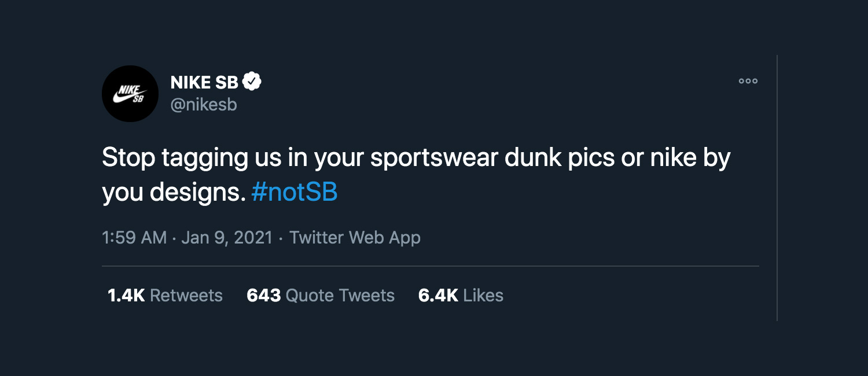Click the 1:59 AM timestamp

point(134,237)
